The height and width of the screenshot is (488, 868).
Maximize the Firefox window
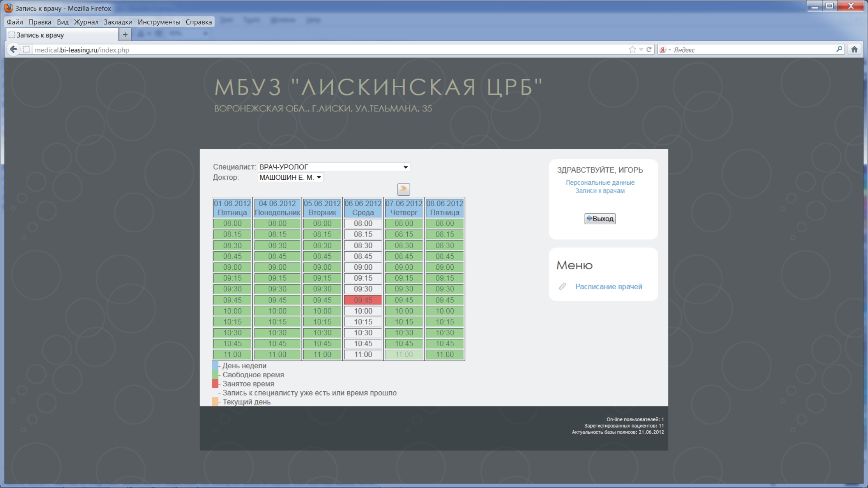click(829, 6)
